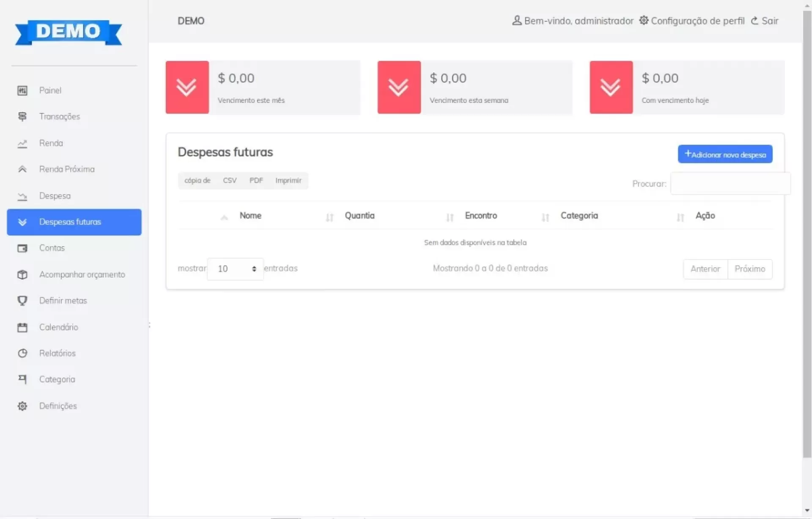812x519 pixels.
Task: Click red icon for Vencimento este mês
Action: point(187,88)
